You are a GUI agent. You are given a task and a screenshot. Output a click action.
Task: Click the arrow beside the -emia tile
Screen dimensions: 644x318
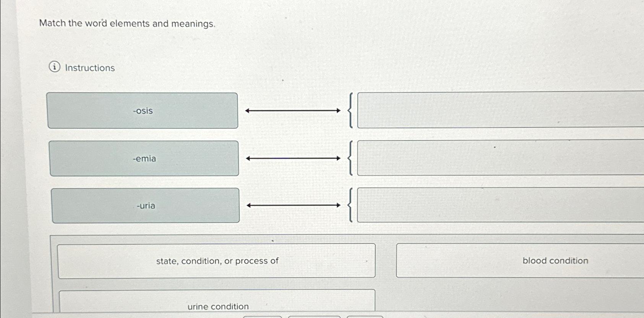(292, 158)
